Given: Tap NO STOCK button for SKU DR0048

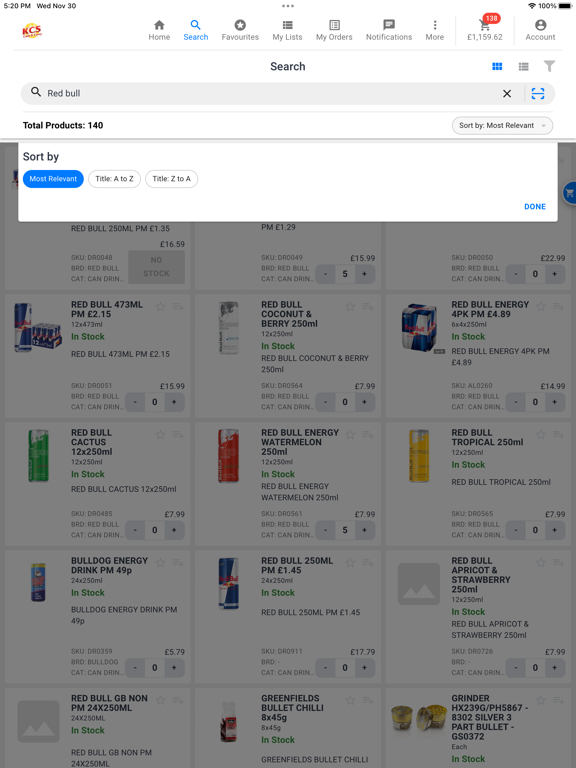Looking at the screenshot, I should [x=156, y=267].
